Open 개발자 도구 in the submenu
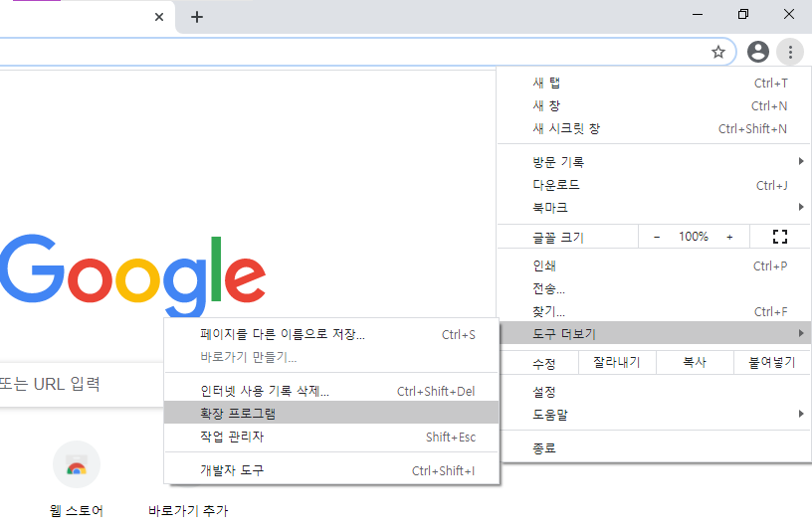This screenshot has width=812, height=529. [331, 470]
